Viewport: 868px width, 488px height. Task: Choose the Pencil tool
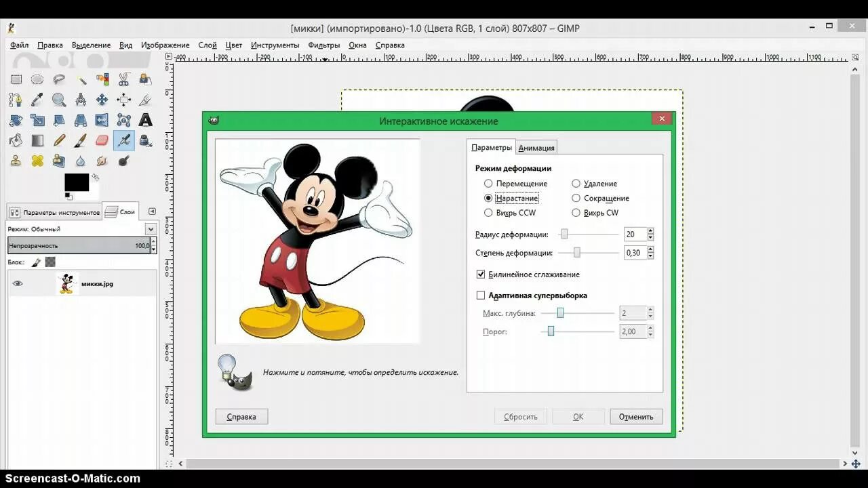[59, 141]
